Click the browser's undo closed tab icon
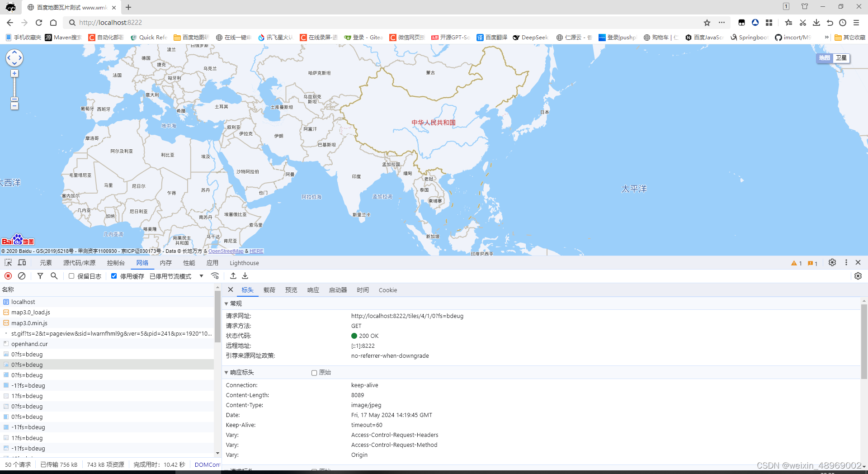This screenshot has width=868, height=474. 830,23
